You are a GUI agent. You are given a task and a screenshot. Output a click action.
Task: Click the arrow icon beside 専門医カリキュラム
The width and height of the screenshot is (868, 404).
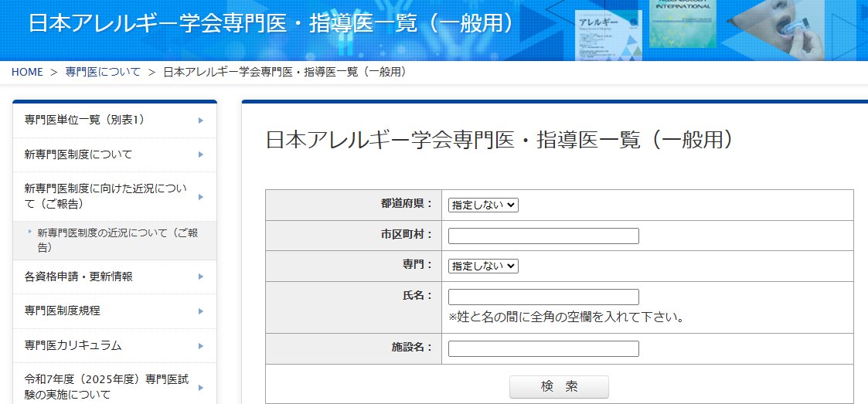(201, 346)
